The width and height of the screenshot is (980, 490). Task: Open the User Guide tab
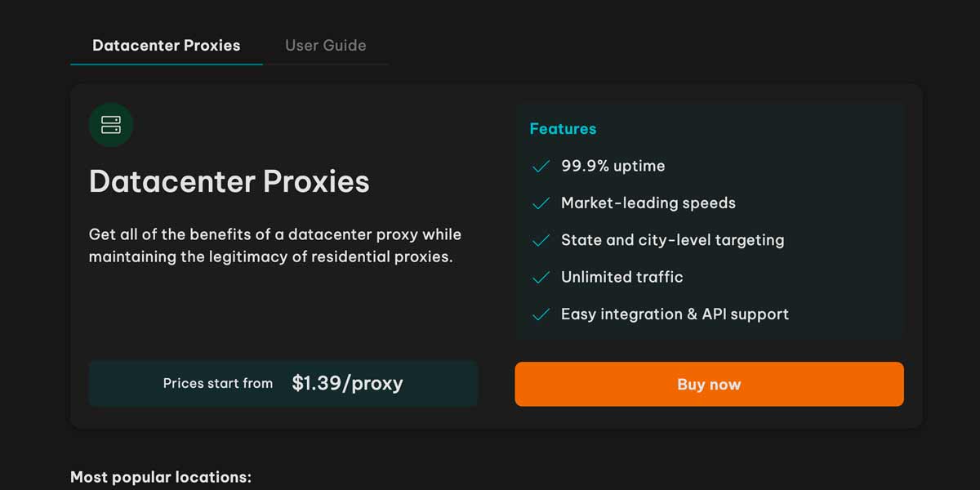point(325,46)
